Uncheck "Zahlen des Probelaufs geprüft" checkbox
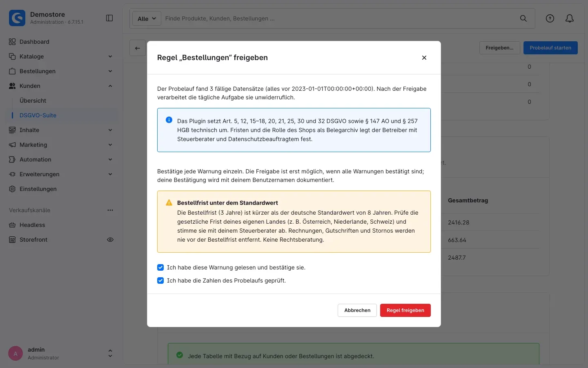The image size is (588, 368). (x=160, y=280)
